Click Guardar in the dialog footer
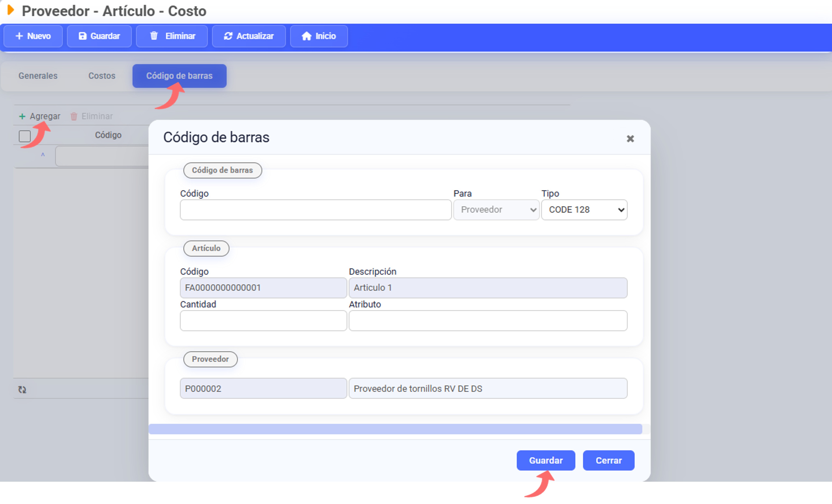 point(546,460)
